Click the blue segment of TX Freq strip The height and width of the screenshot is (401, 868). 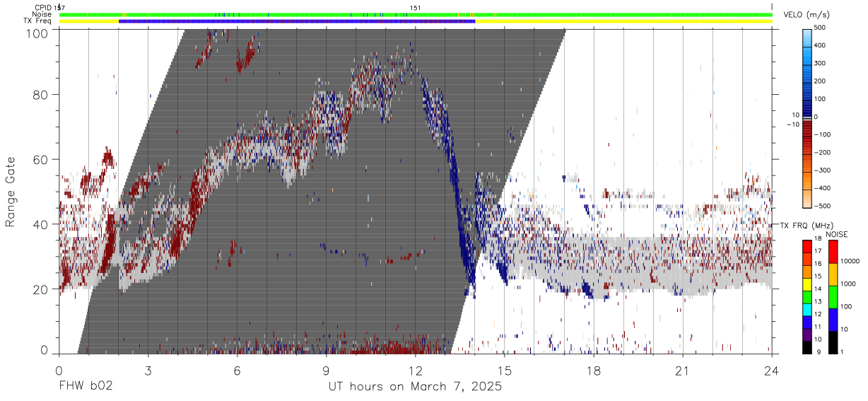297,21
